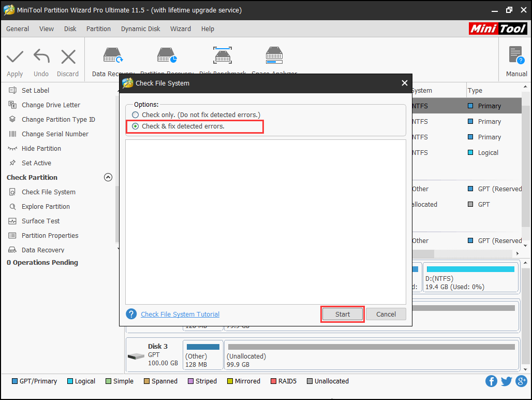
Task: Select Disk 3 Unallocated 99.9 GB block
Action: [x=372, y=355]
